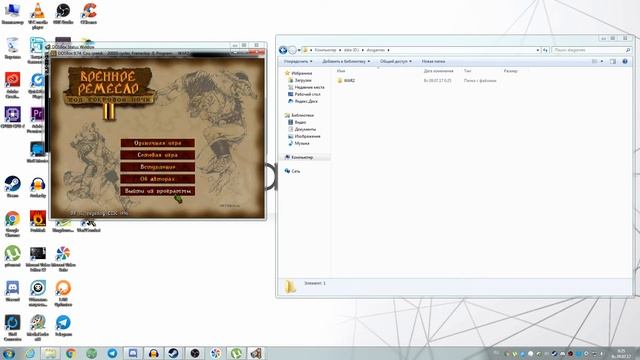640x360 pixels.
Task: Toggle the Explorer preview pane button
Action: [x=613, y=61]
